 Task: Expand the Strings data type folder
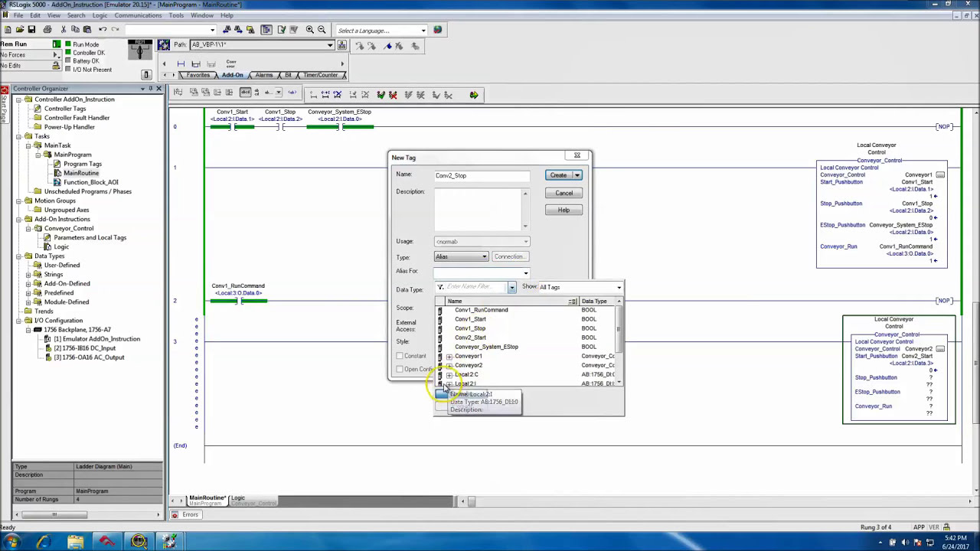tap(28, 274)
